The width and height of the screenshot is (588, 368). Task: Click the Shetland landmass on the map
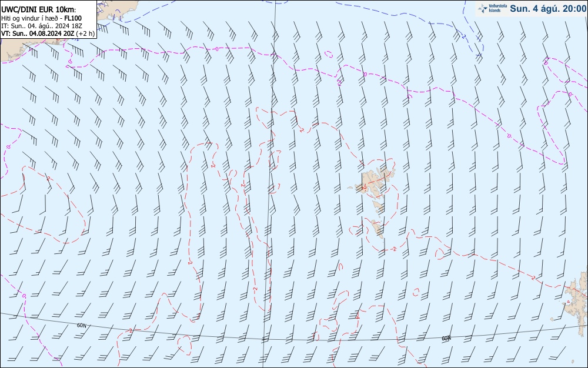coord(577,303)
